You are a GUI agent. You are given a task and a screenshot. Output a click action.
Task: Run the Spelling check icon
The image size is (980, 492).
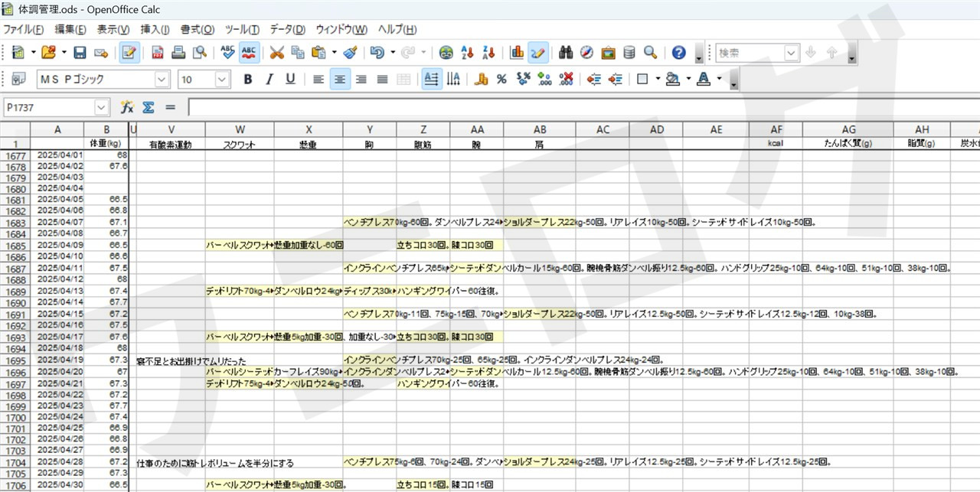(x=227, y=53)
